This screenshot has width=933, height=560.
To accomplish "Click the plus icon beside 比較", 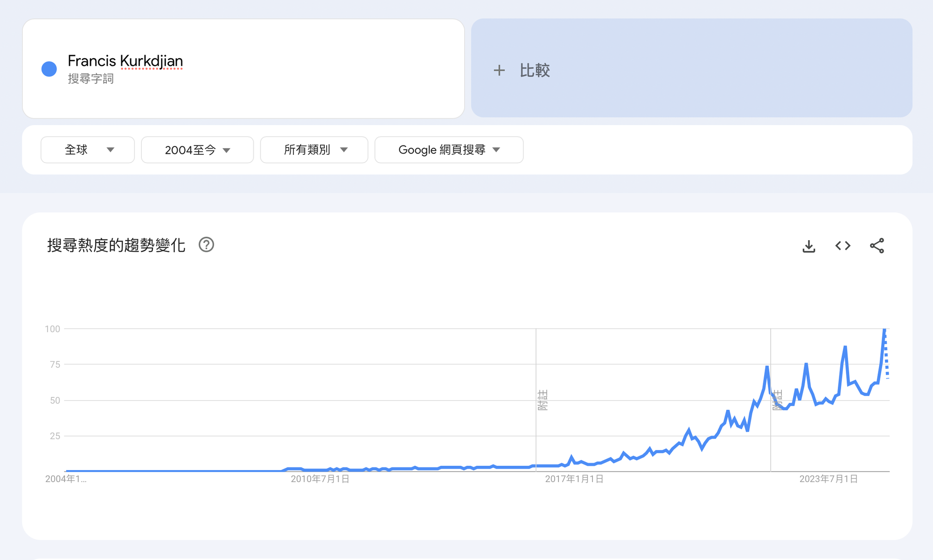I will click(499, 70).
